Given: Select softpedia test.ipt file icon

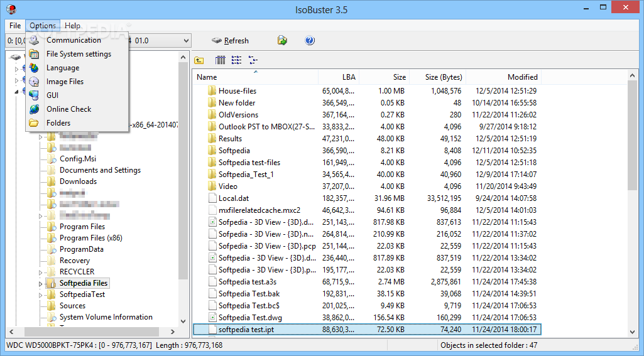Looking at the screenshot, I should pyautogui.click(x=212, y=329).
